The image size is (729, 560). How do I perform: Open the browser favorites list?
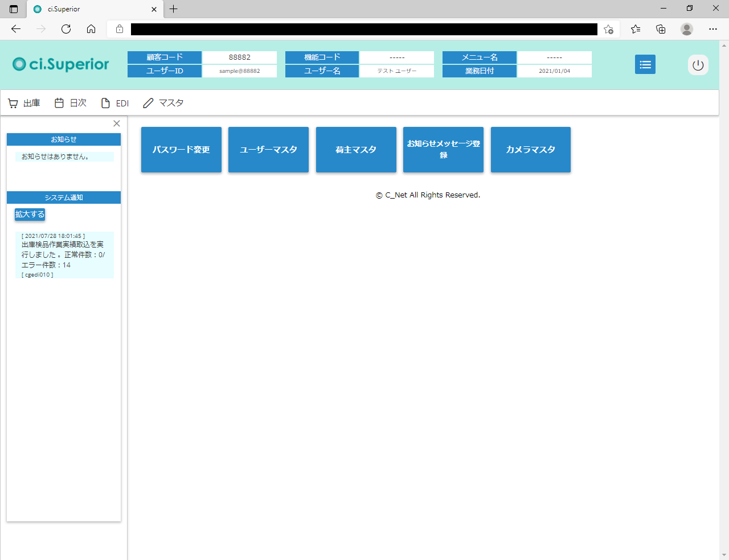636,29
